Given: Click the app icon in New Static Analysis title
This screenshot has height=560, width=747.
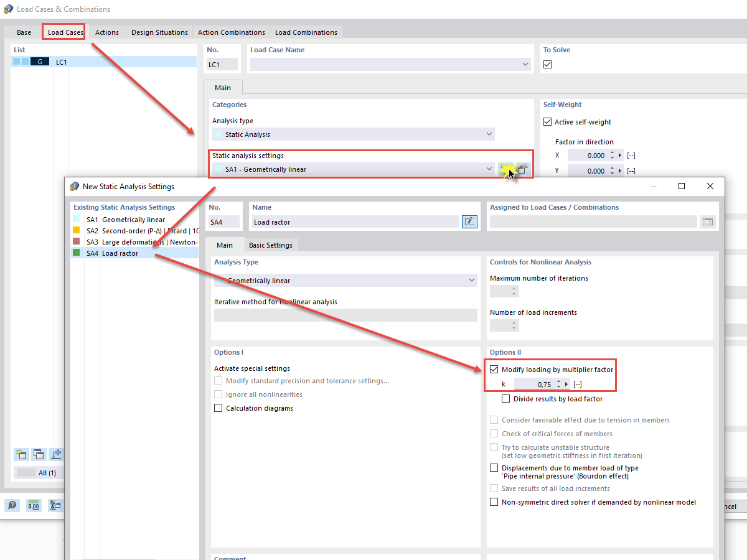Looking at the screenshot, I should pos(75,186).
